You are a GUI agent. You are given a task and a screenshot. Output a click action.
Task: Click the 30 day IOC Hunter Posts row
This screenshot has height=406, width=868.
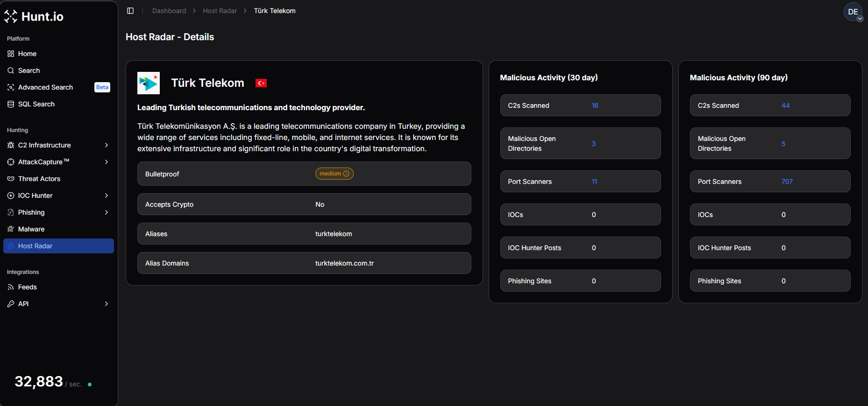(580, 248)
